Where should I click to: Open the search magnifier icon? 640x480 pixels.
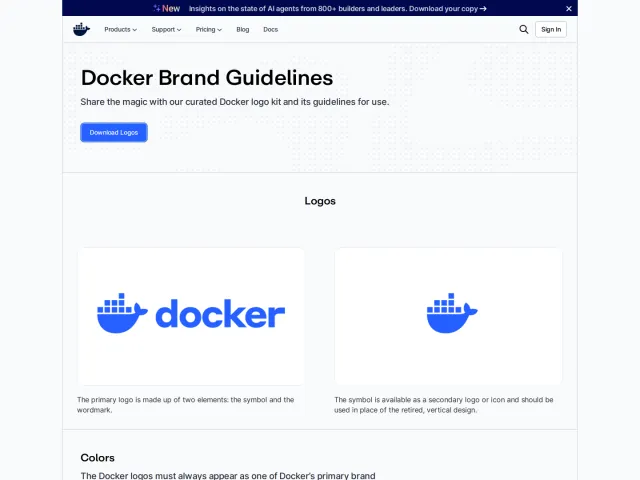click(x=524, y=29)
